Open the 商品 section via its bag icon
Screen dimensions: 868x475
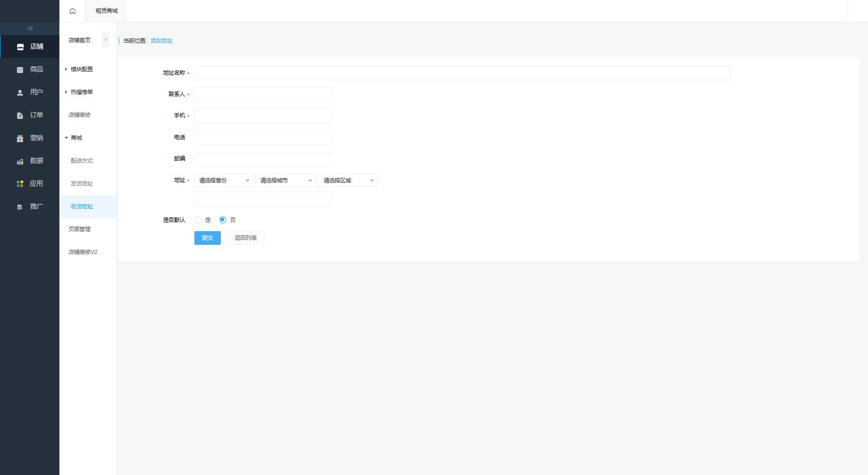20,70
